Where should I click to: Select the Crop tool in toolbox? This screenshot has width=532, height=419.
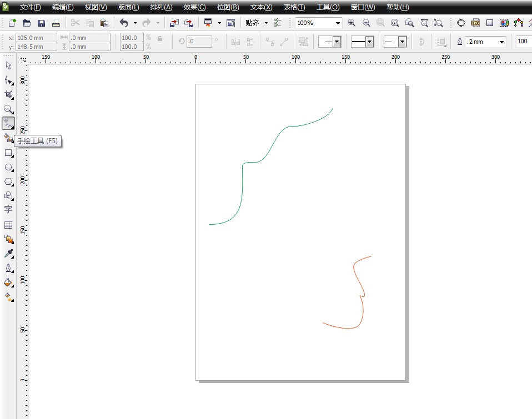click(8, 94)
